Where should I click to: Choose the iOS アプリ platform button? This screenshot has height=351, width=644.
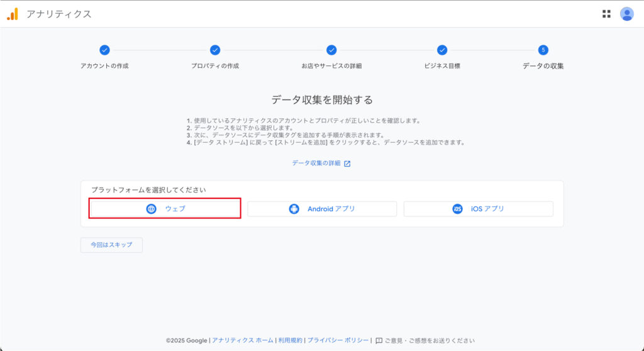tap(478, 209)
